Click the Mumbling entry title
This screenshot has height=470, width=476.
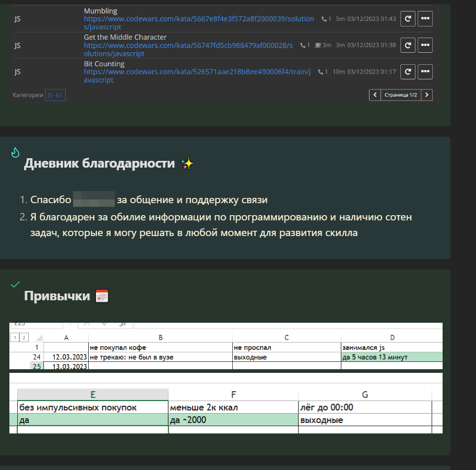click(x=101, y=11)
